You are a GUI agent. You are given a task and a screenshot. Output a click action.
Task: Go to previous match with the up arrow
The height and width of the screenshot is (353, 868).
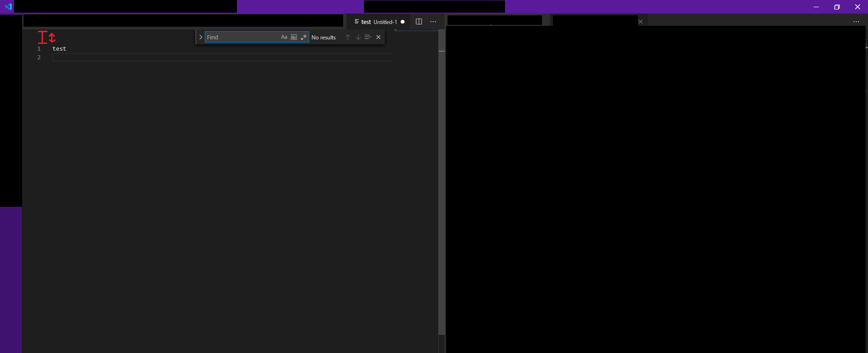tap(348, 37)
